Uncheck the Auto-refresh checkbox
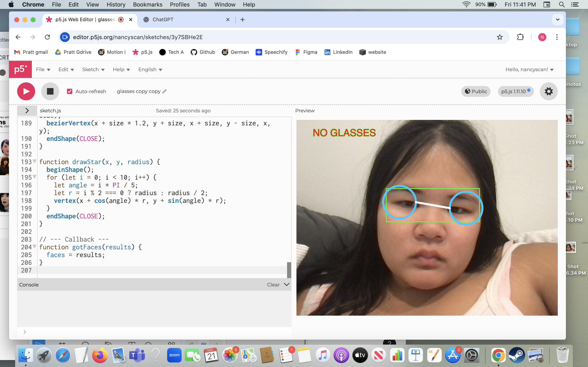Viewport: 588px width, 367px height. (70, 92)
